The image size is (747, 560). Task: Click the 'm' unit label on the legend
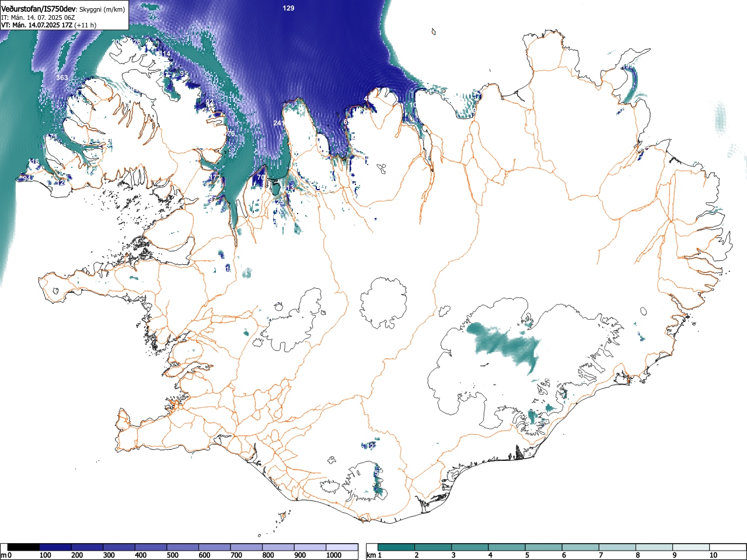[x=4, y=555]
